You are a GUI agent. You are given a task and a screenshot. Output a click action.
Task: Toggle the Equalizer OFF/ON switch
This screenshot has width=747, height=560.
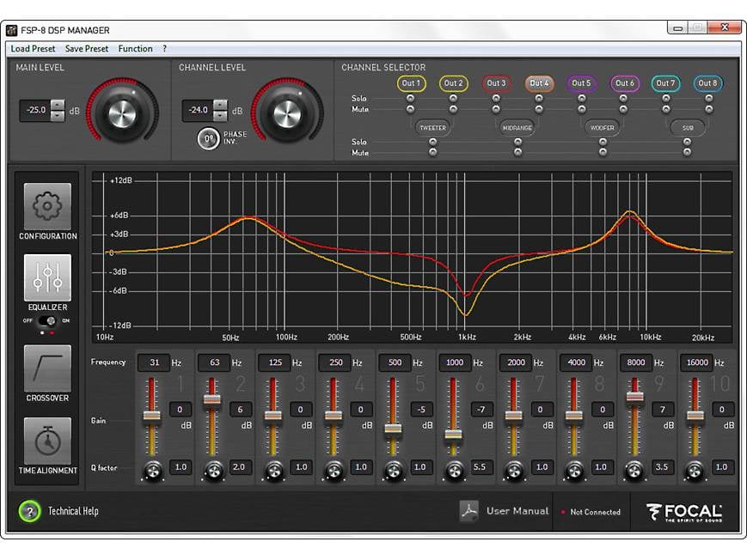pyautogui.click(x=46, y=320)
